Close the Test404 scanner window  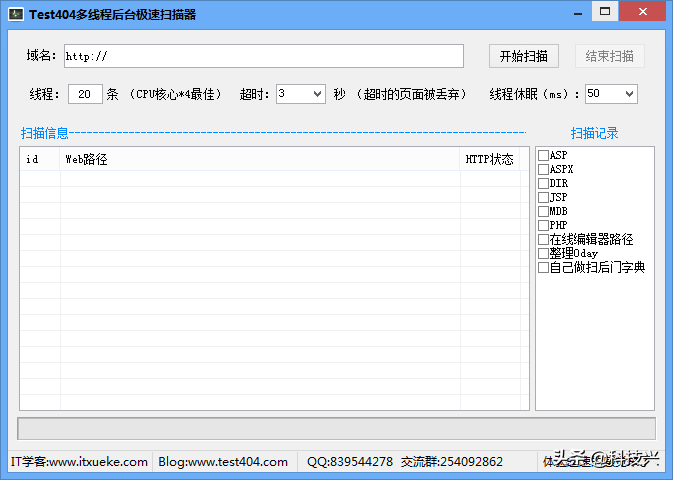coord(643,12)
